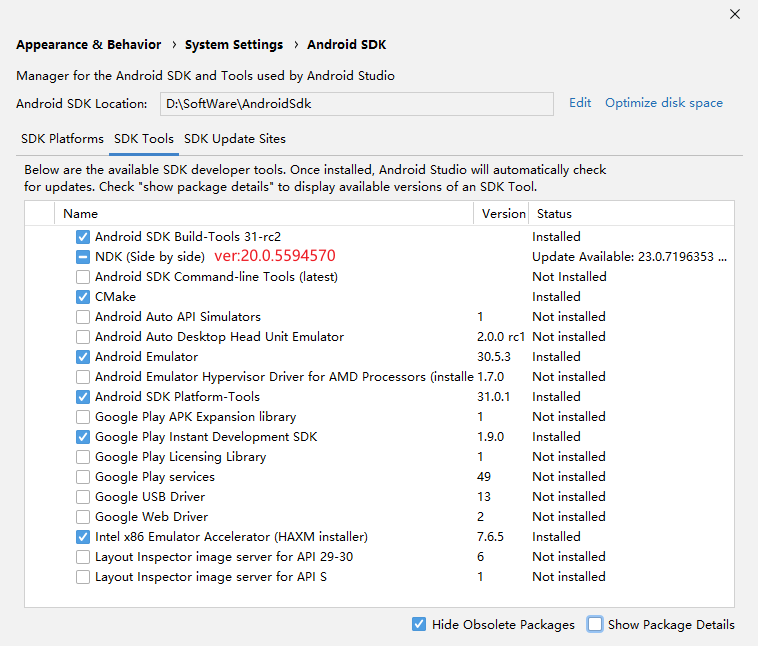Click 'Not Installed' status of Command-line Tools
758x646 pixels.
[569, 277]
